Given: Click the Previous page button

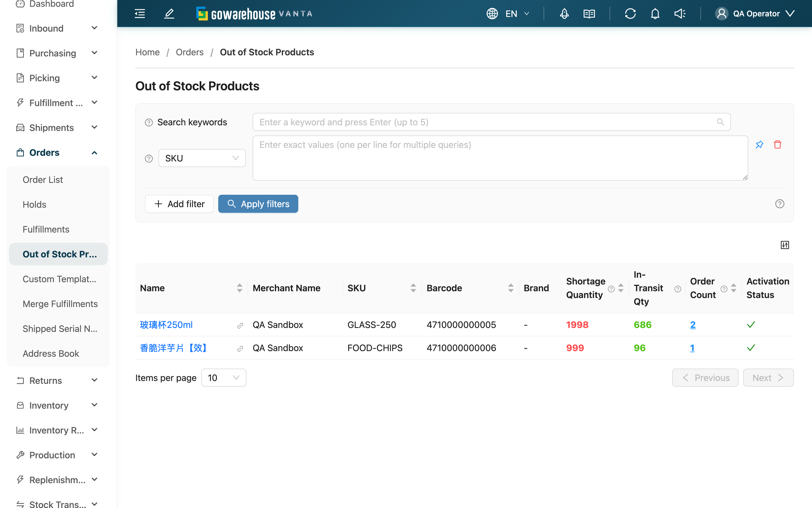Looking at the screenshot, I should (x=705, y=378).
